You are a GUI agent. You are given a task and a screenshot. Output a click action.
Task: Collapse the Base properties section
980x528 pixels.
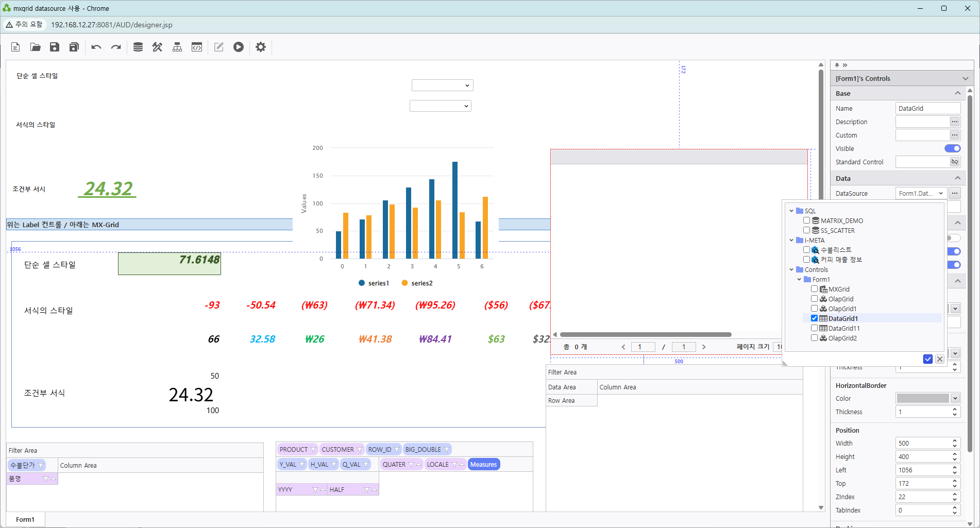[x=957, y=93]
